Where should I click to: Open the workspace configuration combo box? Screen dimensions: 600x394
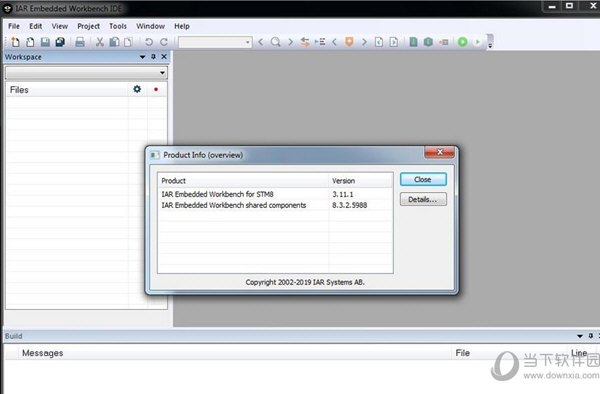tap(86, 73)
